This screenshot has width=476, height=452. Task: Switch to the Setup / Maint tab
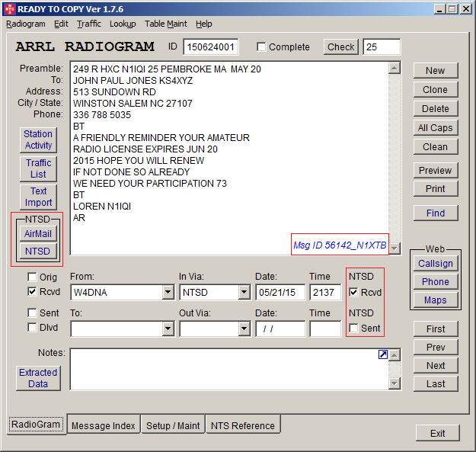173,425
